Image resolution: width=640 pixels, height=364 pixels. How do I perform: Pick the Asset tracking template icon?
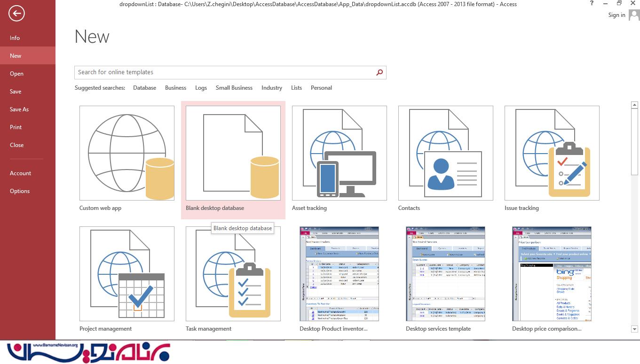340,153
